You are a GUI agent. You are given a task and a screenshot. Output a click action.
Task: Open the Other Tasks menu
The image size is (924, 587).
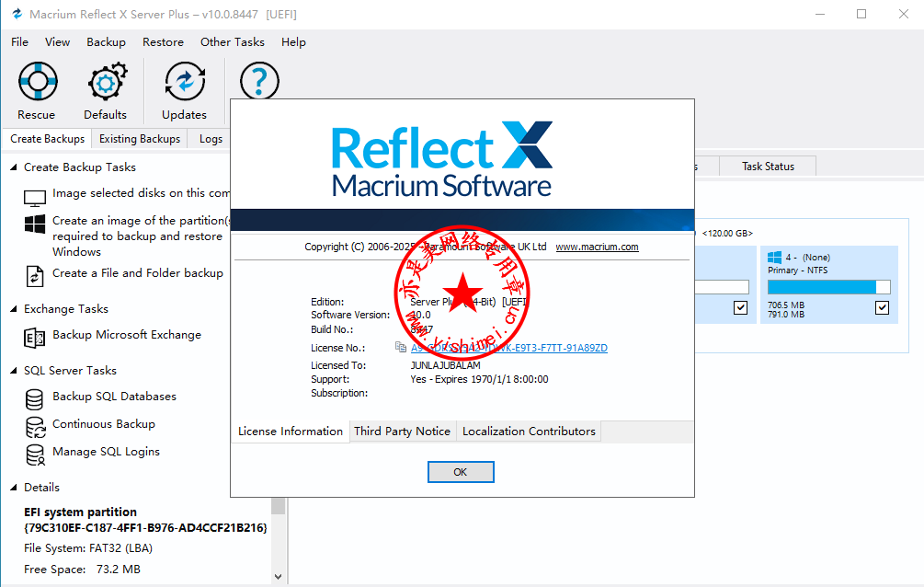(233, 42)
